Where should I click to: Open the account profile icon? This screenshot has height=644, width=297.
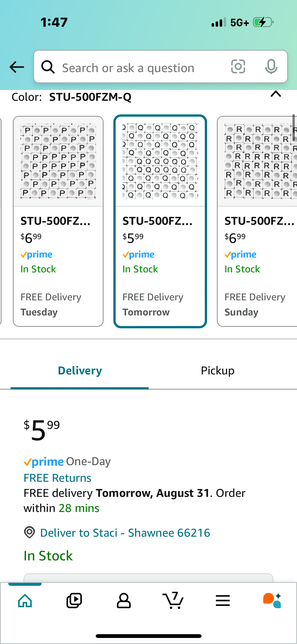(124, 601)
